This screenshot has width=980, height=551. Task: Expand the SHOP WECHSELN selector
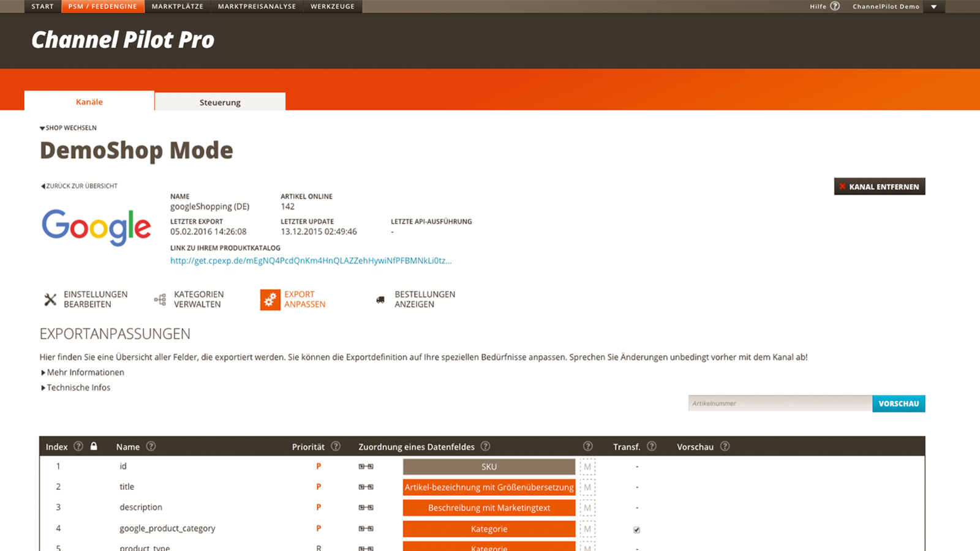(68, 128)
